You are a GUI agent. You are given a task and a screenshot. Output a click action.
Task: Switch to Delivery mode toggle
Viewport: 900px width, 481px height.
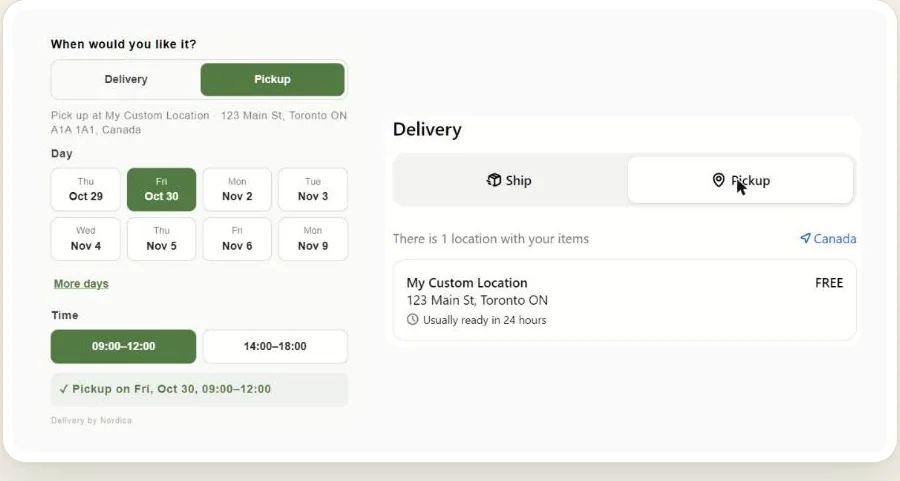tap(126, 79)
